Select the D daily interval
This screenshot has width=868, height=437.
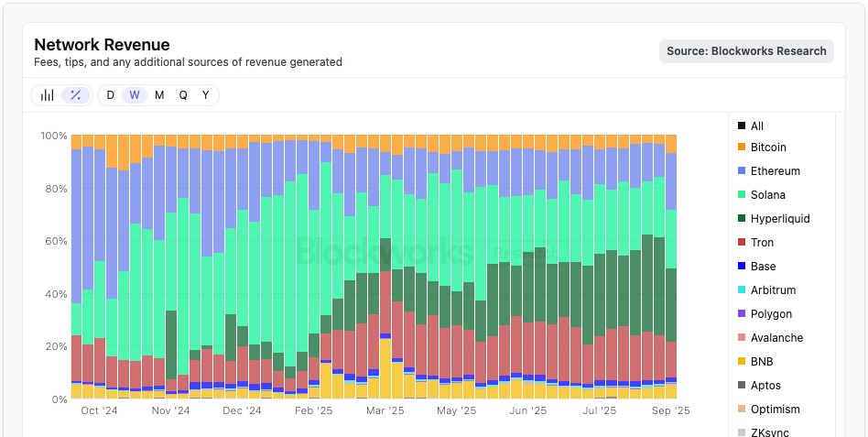[110, 95]
